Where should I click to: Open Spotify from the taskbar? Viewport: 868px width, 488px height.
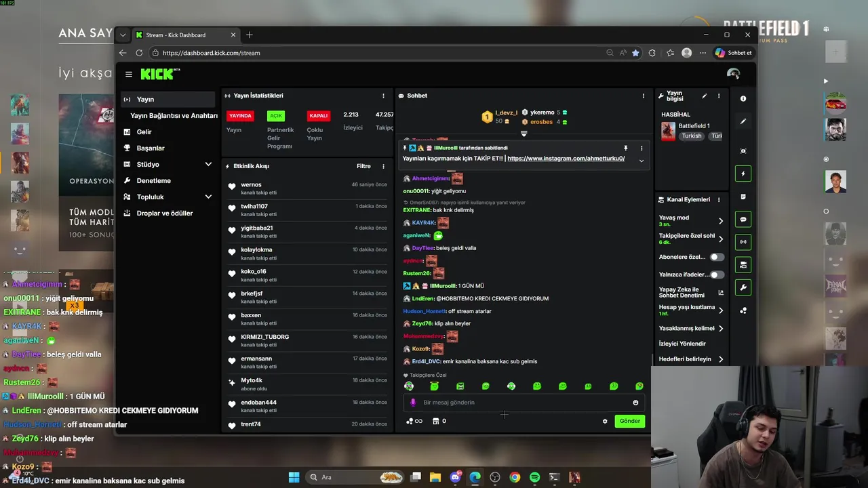(x=534, y=477)
